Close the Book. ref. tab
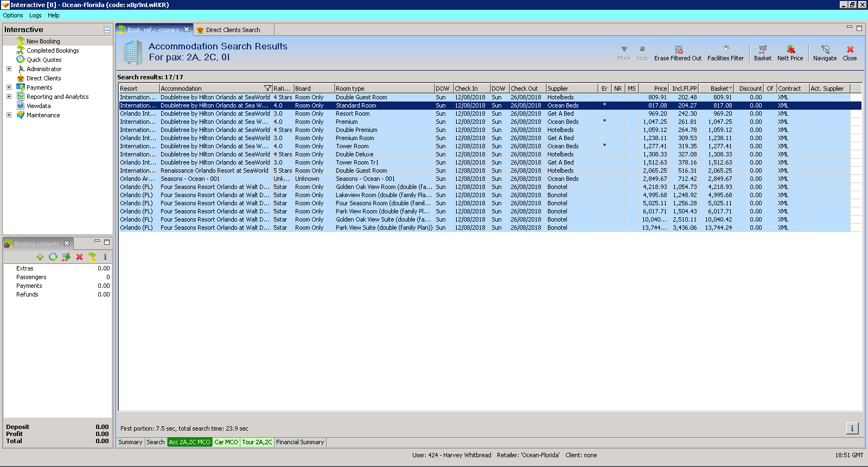Viewport: 868px width, 467px height. (x=187, y=29)
